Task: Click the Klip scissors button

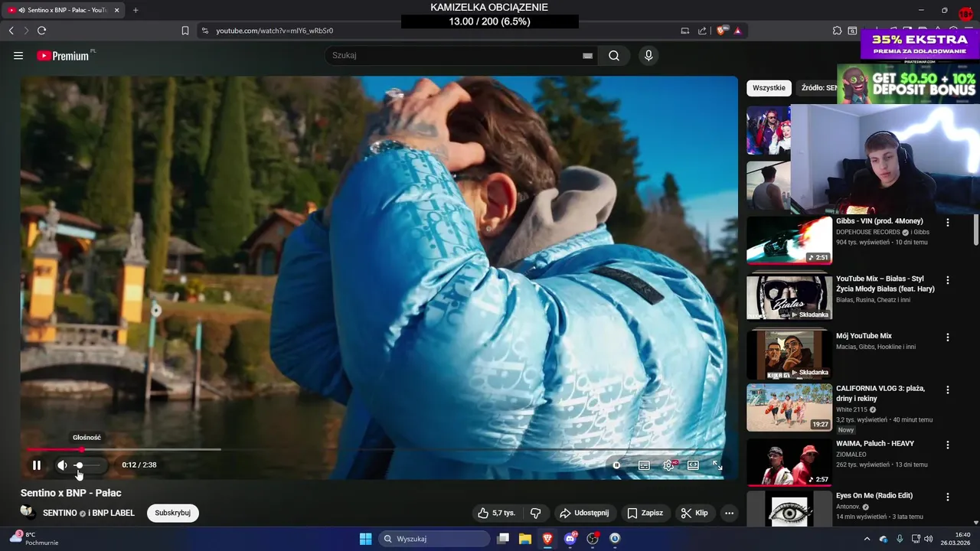Action: click(x=694, y=513)
